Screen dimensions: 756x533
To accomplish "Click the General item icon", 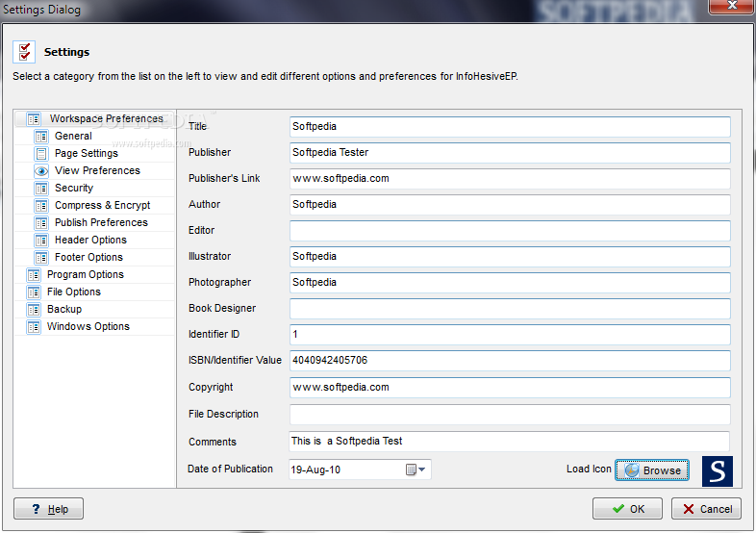I will [x=41, y=137].
